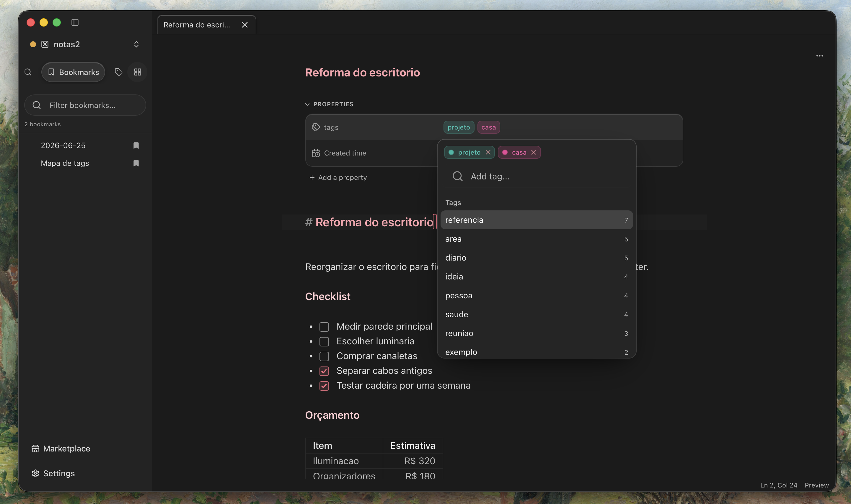Uncheck Separar cabos antigos
The height and width of the screenshot is (504, 851).
click(x=324, y=371)
